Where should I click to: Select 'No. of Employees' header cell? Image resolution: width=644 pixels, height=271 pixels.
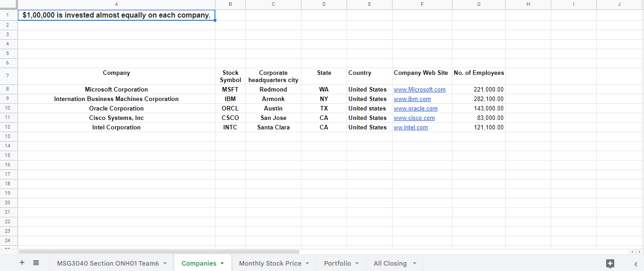point(479,76)
